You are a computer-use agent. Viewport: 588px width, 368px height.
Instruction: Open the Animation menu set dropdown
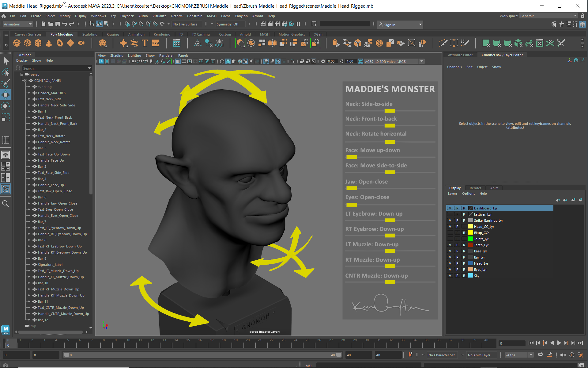(17, 24)
